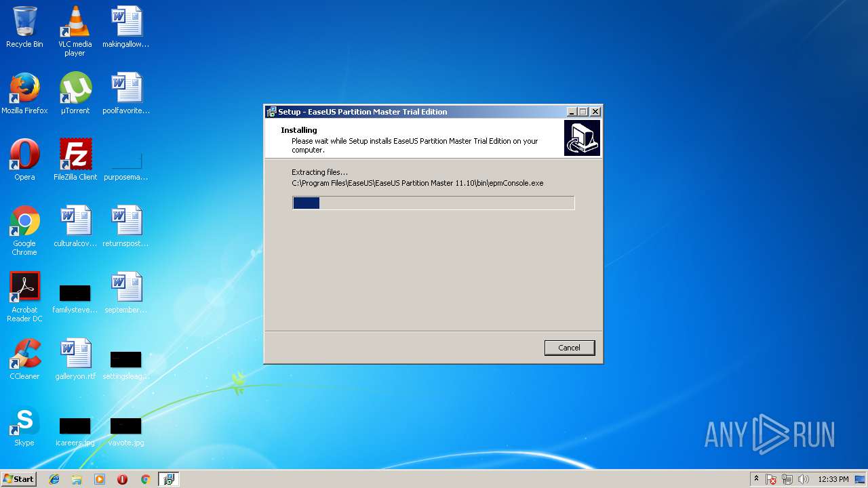Close the Setup installer window
The width and height of the screenshot is (868, 488).
[595, 112]
